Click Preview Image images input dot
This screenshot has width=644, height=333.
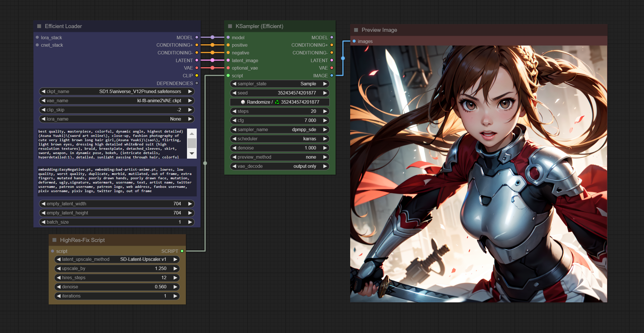click(x=354, y=41)
